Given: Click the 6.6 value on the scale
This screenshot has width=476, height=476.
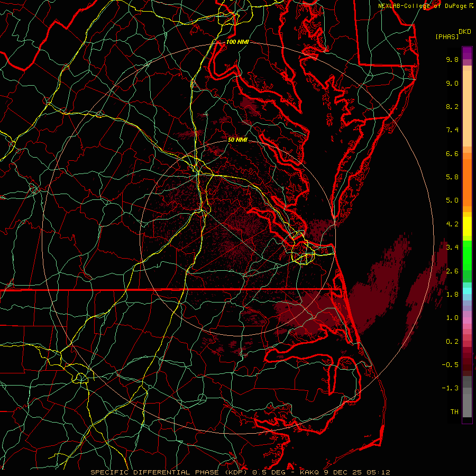Looking at the screenshot, I should tap(452, 153).
